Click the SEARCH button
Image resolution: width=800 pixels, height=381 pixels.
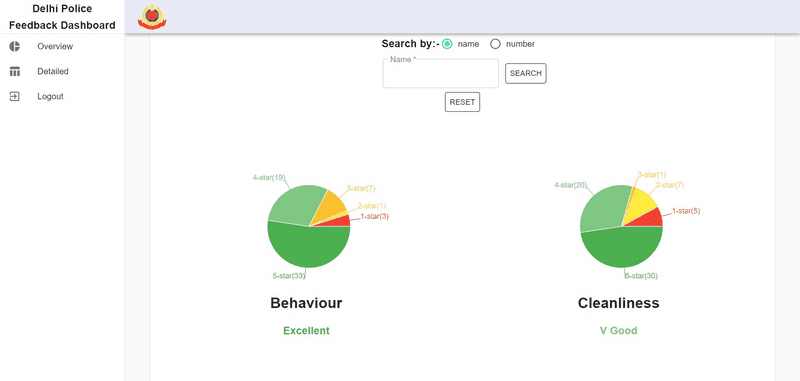[526, 73]
